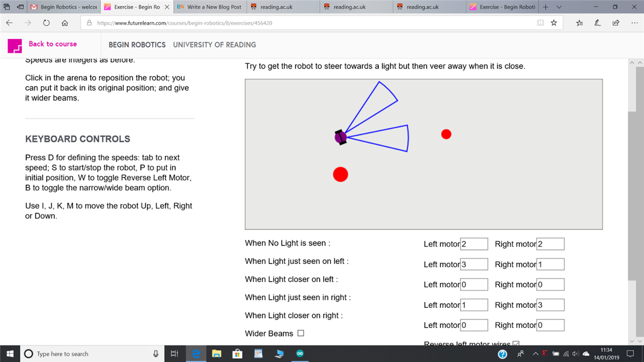Edit Left motor for Light just seen right

pos(474,305)
